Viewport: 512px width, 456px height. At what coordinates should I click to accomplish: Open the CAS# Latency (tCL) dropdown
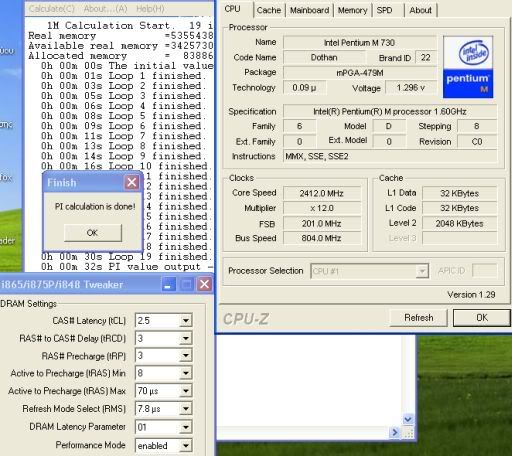(164, 321)
